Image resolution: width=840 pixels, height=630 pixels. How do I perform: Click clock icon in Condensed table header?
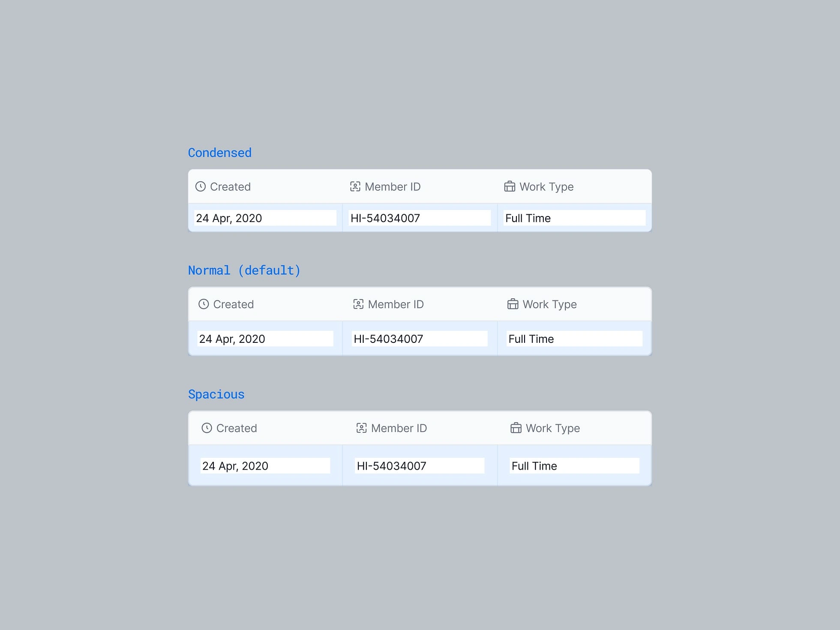coord(201,186)
